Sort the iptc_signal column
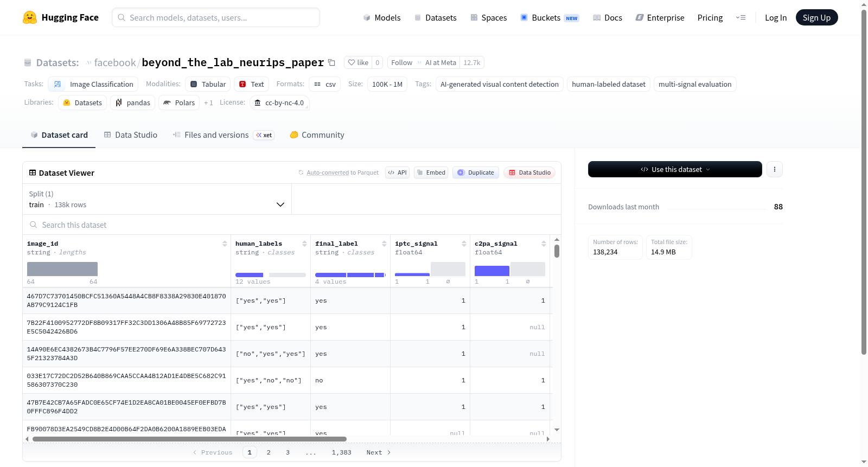The height and width of the screenshot is (467, 868). point(464,244)
